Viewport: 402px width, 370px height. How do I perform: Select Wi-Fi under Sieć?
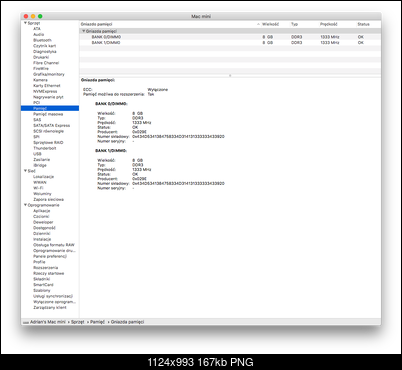click(38, 188)
